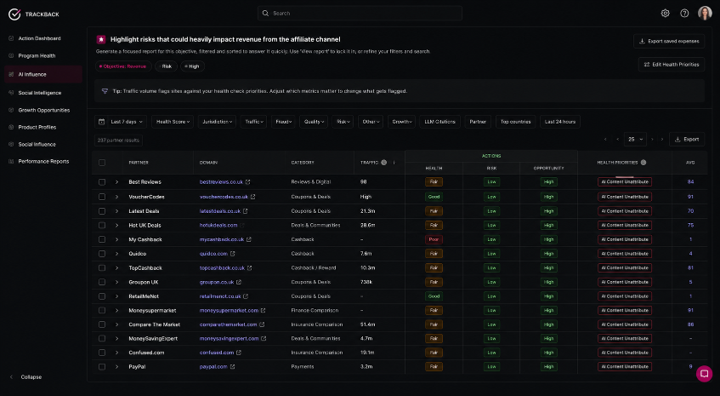720x396 pixels.
Task: Click Export saved expenses button
Action: [x=669, y=41]
